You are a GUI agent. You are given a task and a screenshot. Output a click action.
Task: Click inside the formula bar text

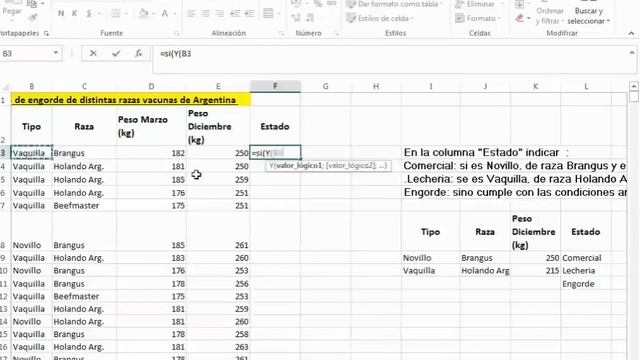(176, 53)
